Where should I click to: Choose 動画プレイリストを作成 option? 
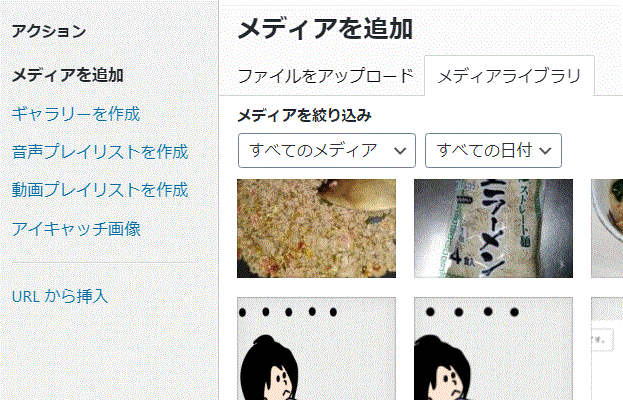[100, 189]
